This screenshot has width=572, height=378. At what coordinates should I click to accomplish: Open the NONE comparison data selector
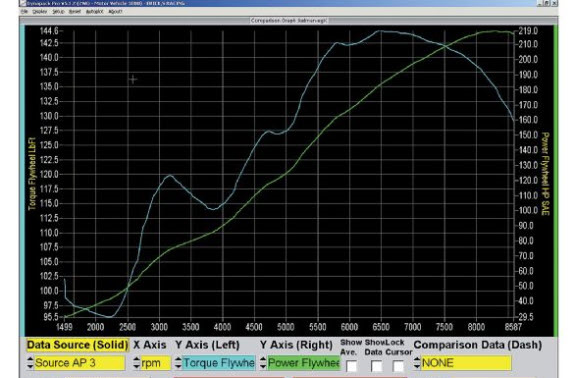click(466, 363)
